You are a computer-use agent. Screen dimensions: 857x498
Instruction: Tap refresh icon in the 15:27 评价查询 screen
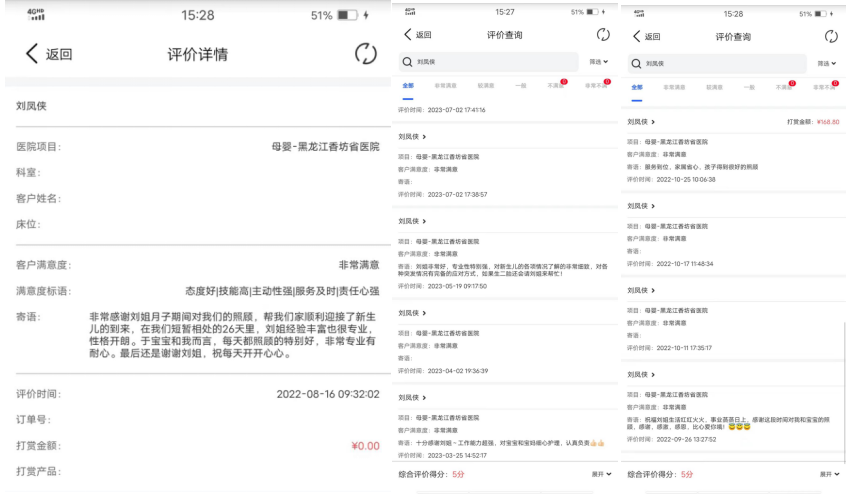coord(603,35)
